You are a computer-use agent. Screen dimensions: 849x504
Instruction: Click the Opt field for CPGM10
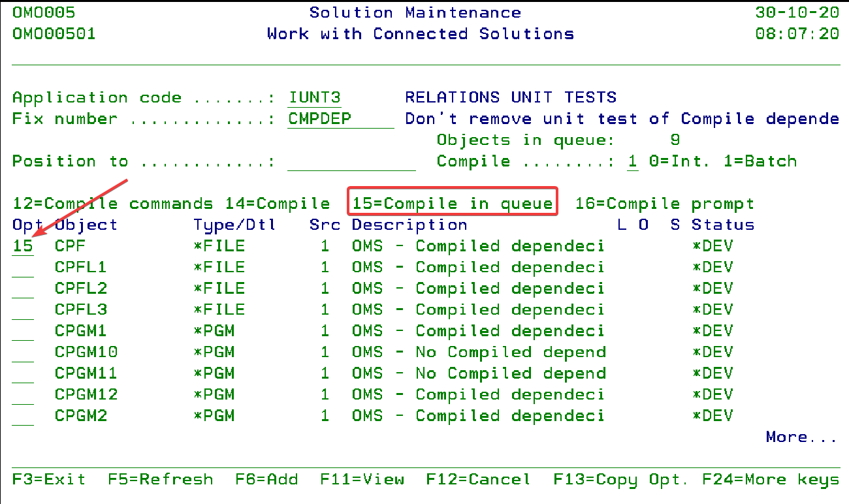coord(23,353)
